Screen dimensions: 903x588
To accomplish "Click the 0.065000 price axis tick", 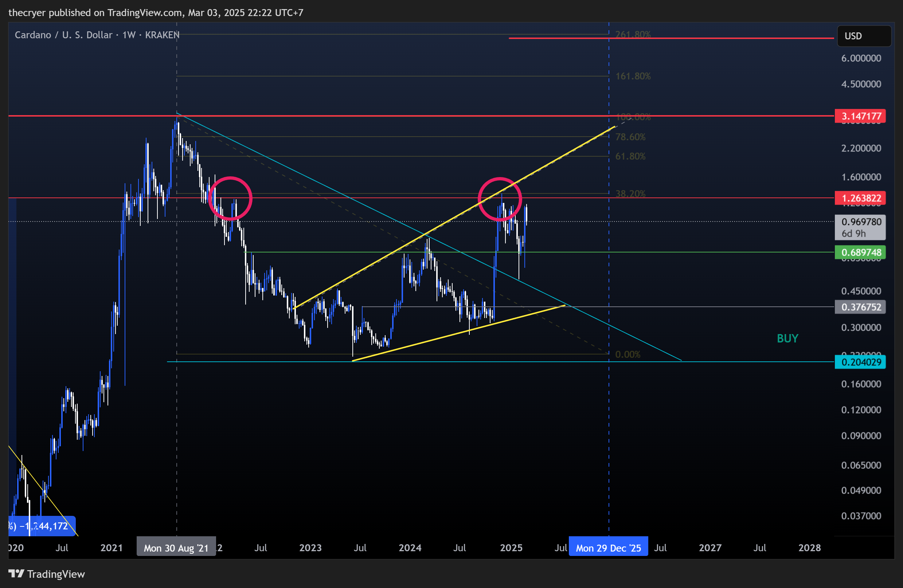I will click(x=861, y=466).
